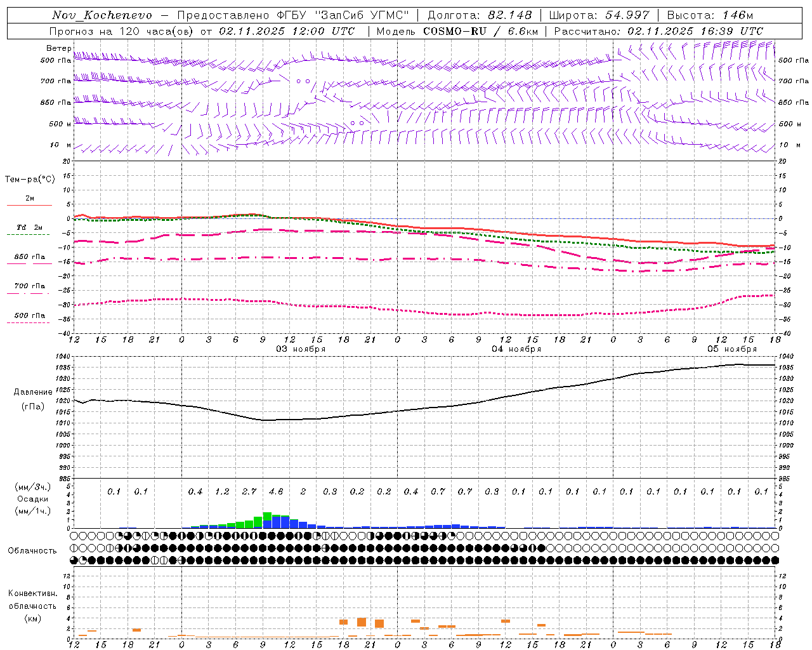812x650 pixels.
Task: Click the Тем-ра(°C) temperature panel label
Action: [30, 180]
